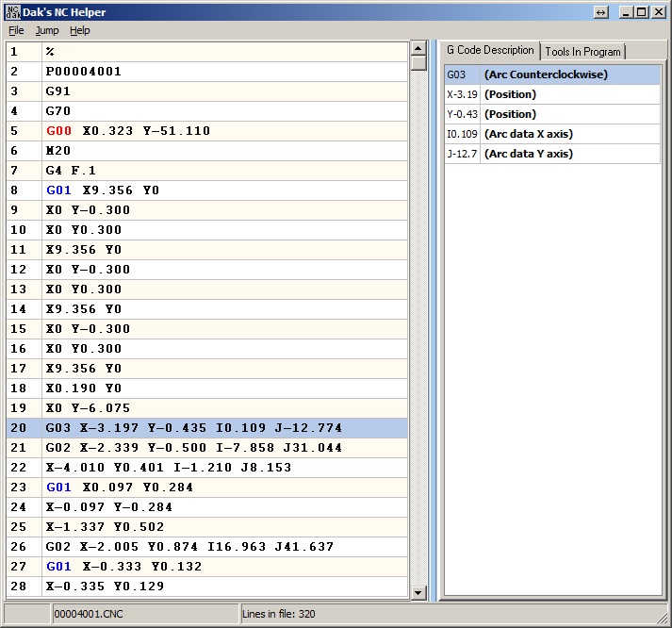Open the Jump menu
Viewport: 672px width, 628px height.
(x=47, y=30)
